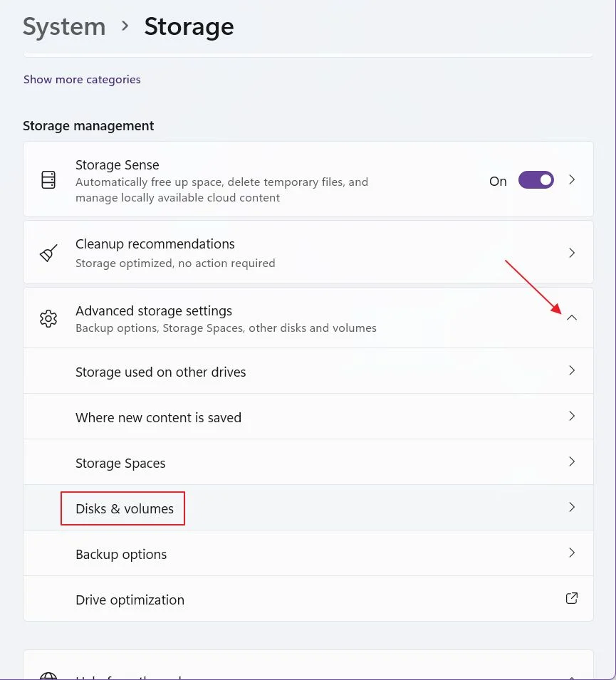Open Where new content is saved

point(308,417)
